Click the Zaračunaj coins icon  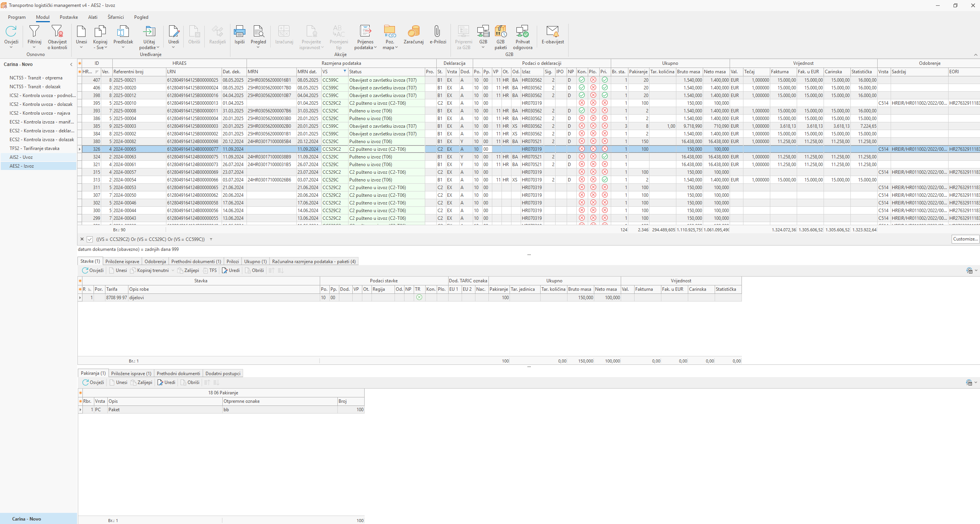click(413, 32)
